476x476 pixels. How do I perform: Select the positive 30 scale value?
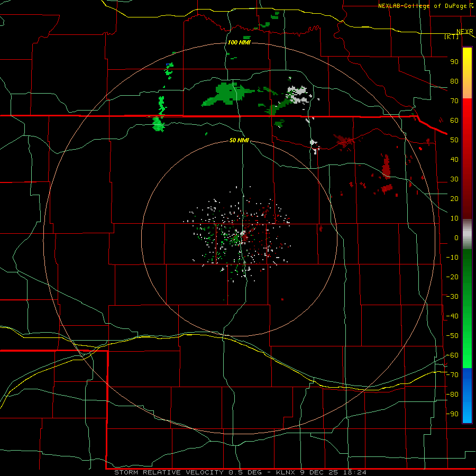coord(454,179)
